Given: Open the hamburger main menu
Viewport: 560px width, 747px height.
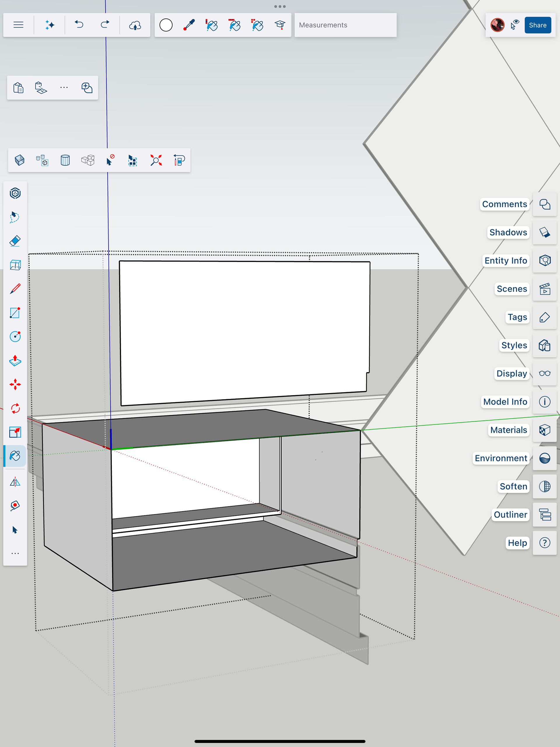Looking at the screenshot, I should point(19,25).
